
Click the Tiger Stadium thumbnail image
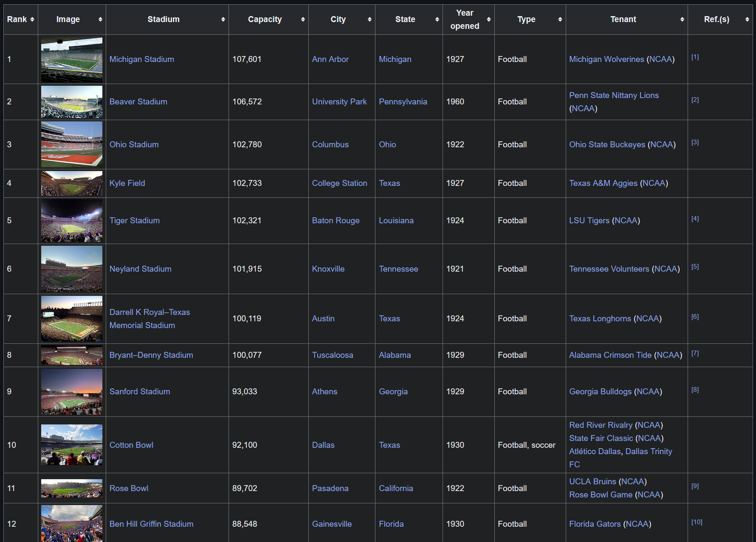click(x=72, y=221)
